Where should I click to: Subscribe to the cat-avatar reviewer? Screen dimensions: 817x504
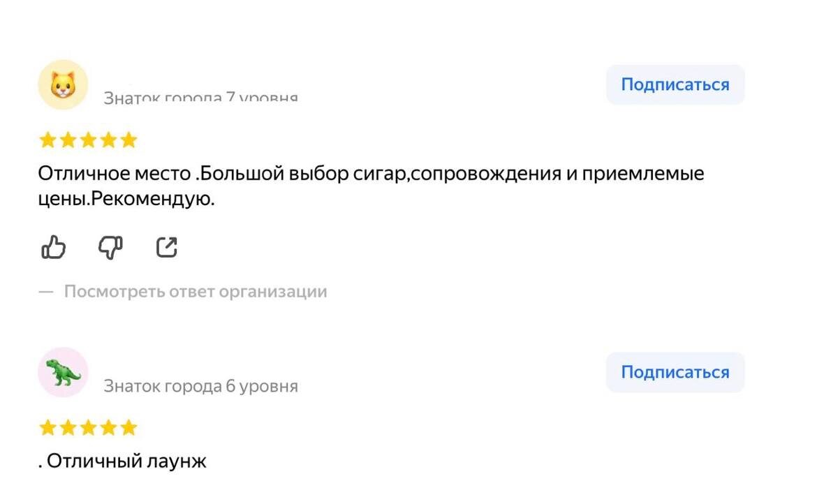point(675,85)
